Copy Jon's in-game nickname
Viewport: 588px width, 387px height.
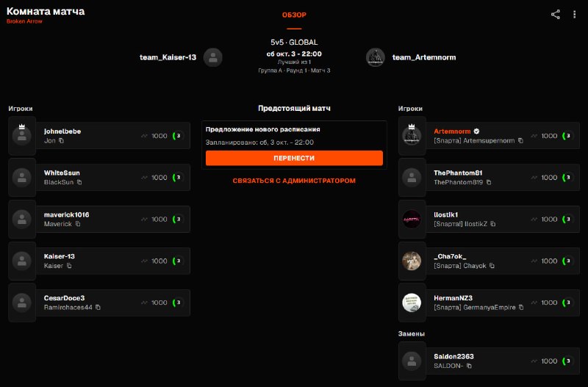coord(62,141)
